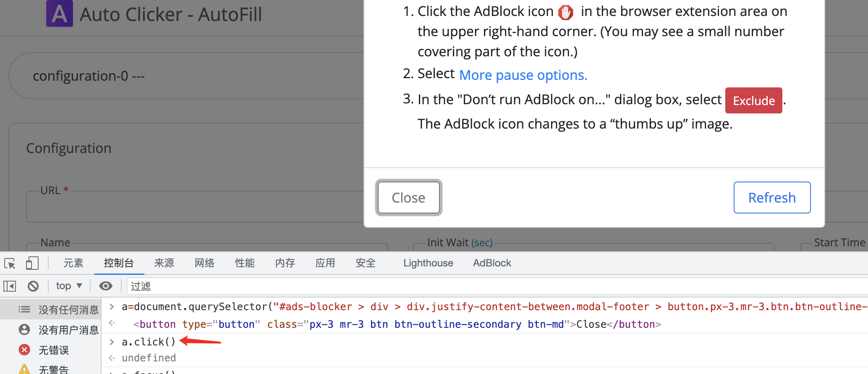This screenshot has width=868, height=374.
Task: Click the Refresh button
Action: pos(772,198)
